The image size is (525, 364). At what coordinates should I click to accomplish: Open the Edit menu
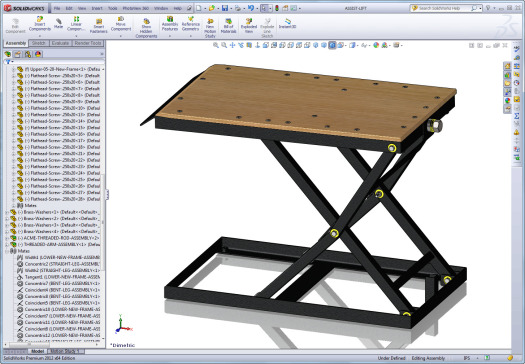[x=69, y=8]
